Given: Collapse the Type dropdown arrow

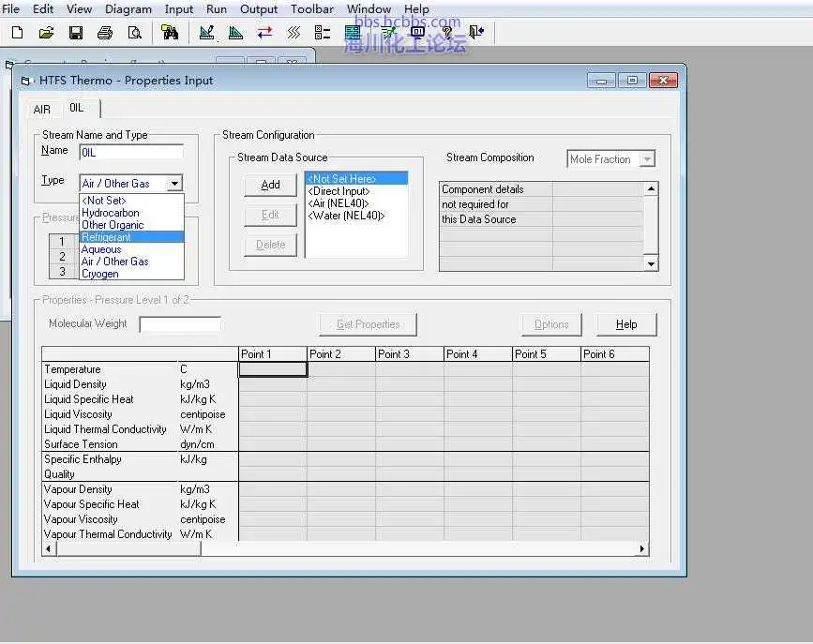Looking at the screenshot, I should point(174,183).
